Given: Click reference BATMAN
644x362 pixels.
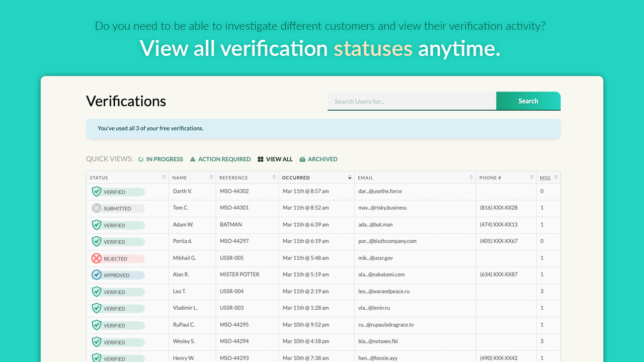Looking at the screenshot, I should (x=231, y=224).
